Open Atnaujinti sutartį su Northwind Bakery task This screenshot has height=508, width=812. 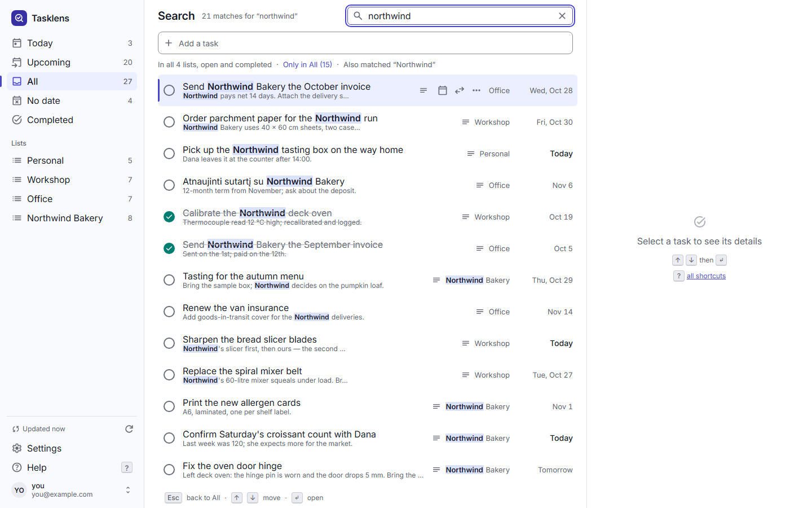[x=368, y=185]
